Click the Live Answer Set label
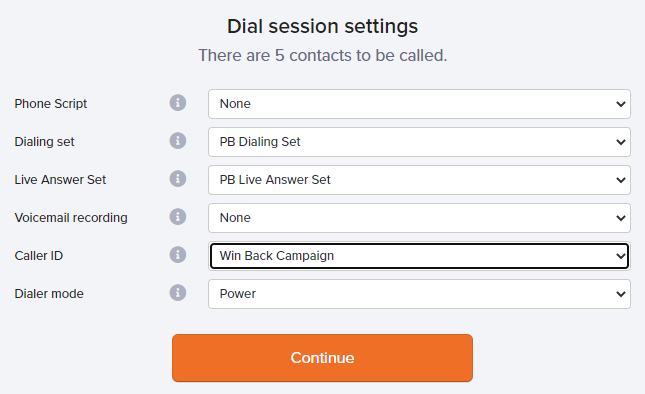 point(60,180)
